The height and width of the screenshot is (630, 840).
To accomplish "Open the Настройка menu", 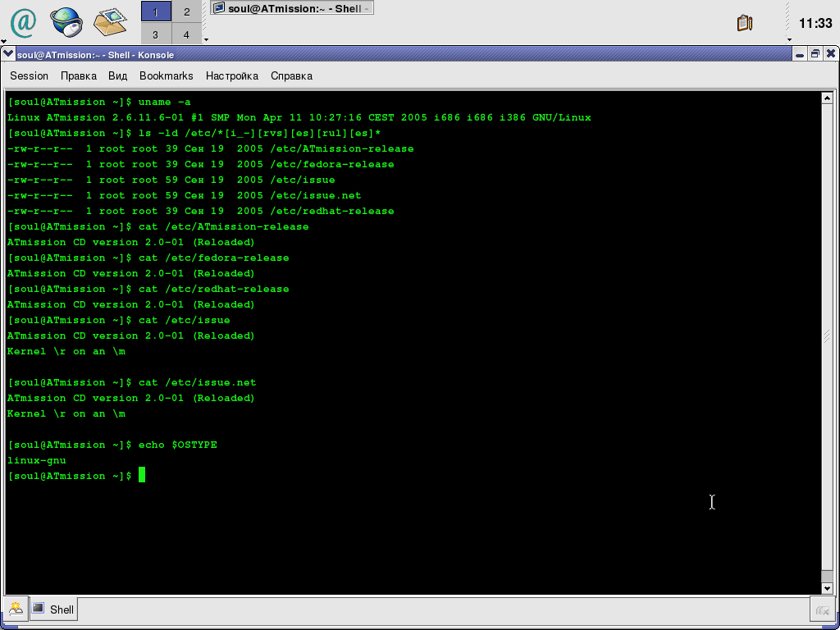I will click(x=232, y=76).
